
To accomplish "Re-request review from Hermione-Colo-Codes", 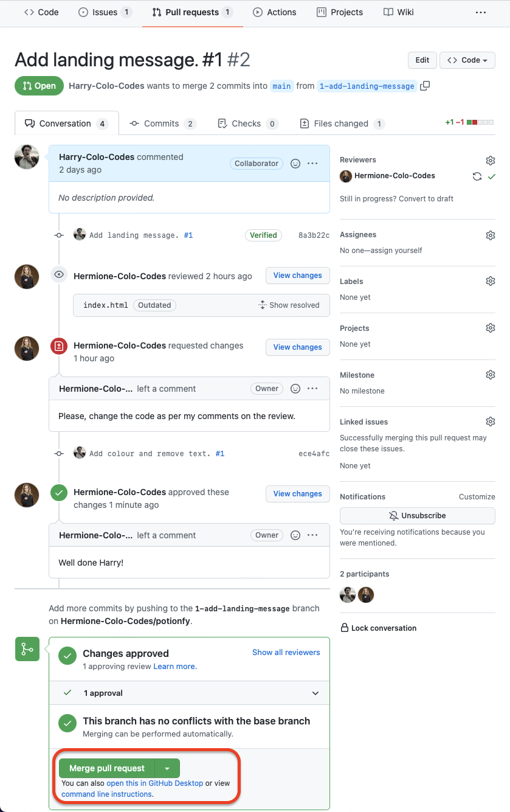I will 477,176.
